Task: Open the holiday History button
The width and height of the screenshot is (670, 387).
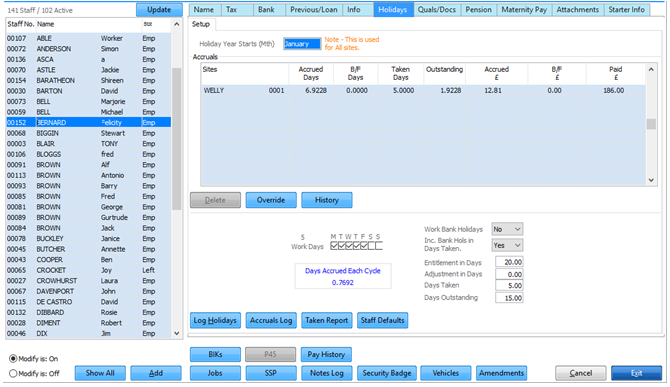Action: coord(327,200)
